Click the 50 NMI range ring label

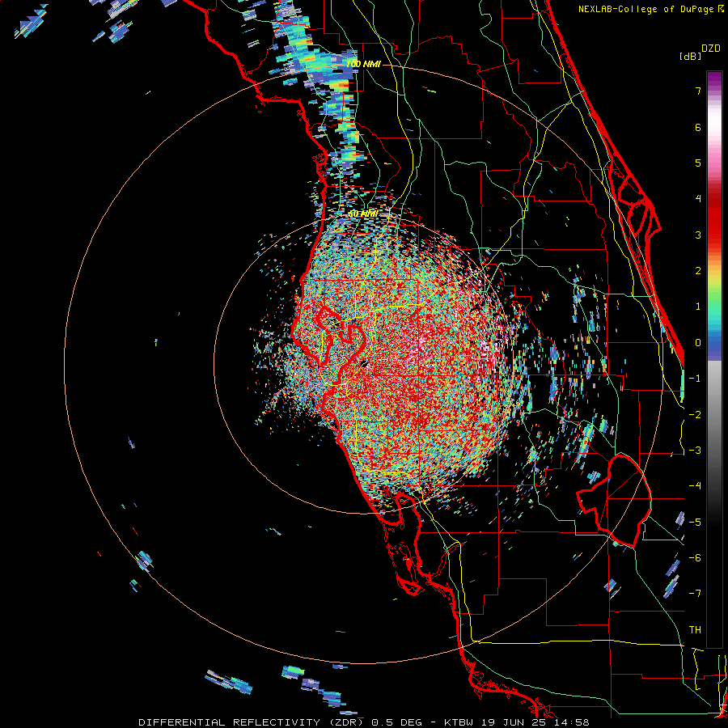pyautogui.click(x=363, y=214)
